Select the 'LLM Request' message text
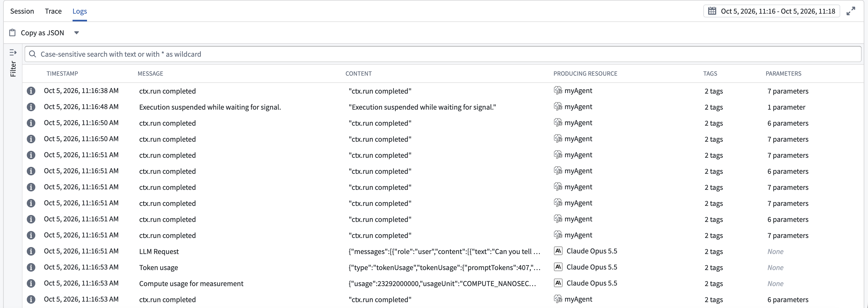Screen dimensions: 868x308 [x=159, y=251]
